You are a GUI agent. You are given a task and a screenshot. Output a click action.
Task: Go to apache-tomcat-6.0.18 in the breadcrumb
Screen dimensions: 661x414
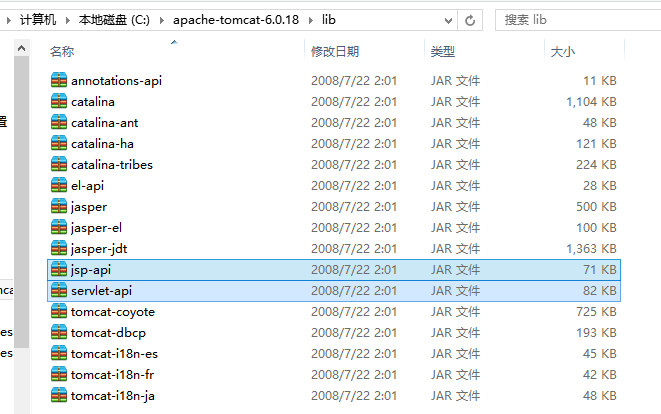(236, 20)
